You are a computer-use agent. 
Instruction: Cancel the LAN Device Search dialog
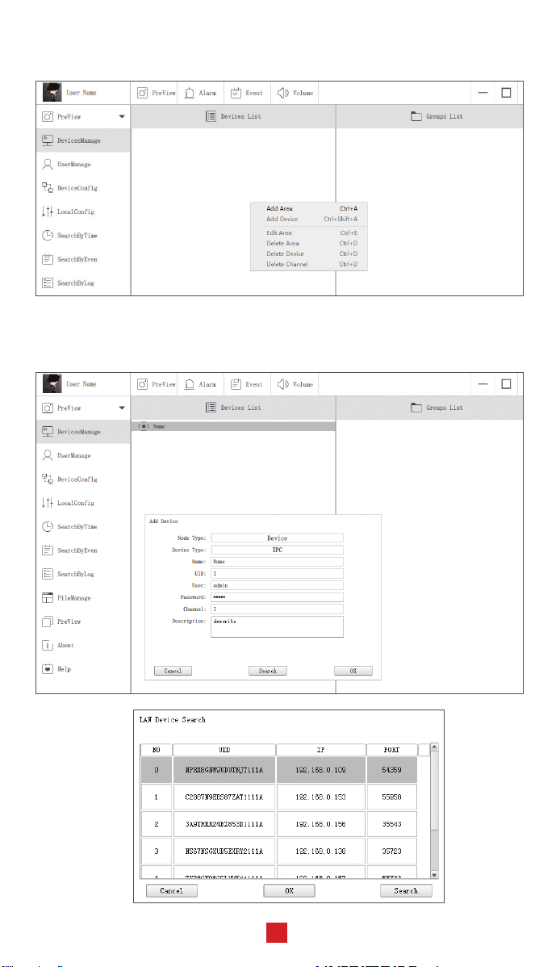point(171,890)
